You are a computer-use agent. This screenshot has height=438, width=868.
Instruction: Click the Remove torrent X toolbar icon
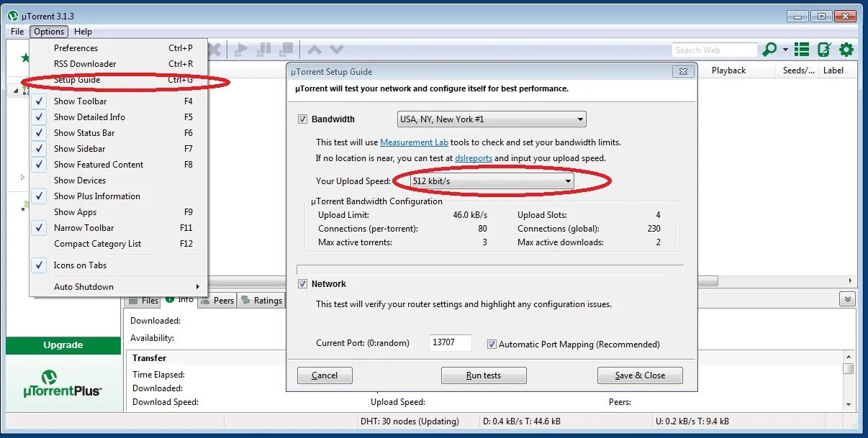point(214,50)
